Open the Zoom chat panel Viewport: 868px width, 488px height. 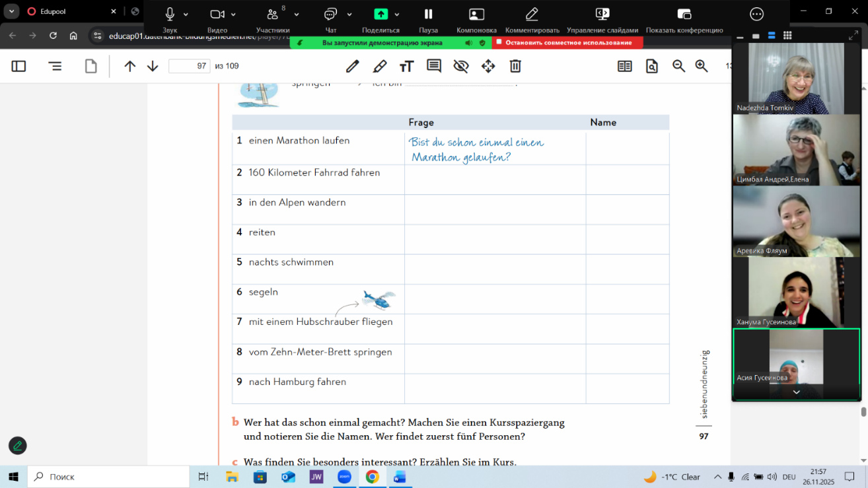tap(331, 18)
